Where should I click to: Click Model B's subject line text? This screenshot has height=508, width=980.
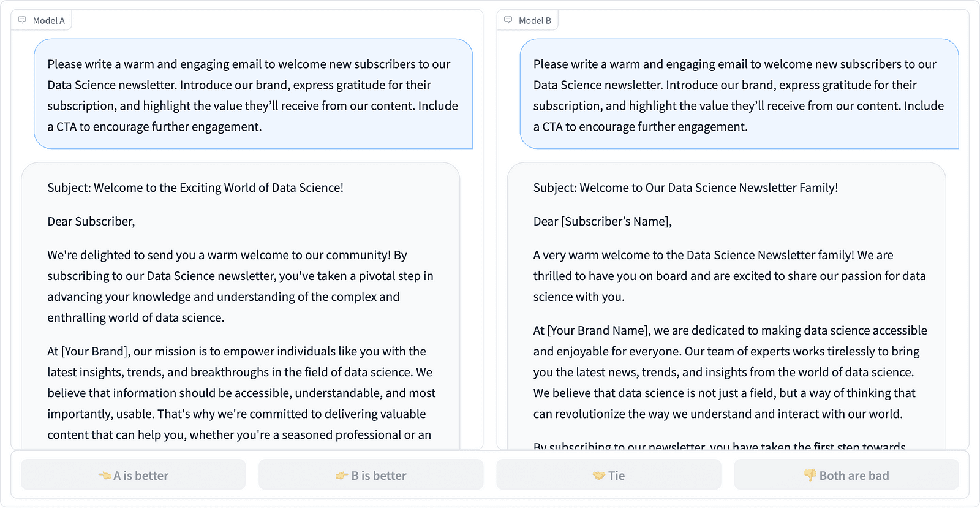point(685,188)
